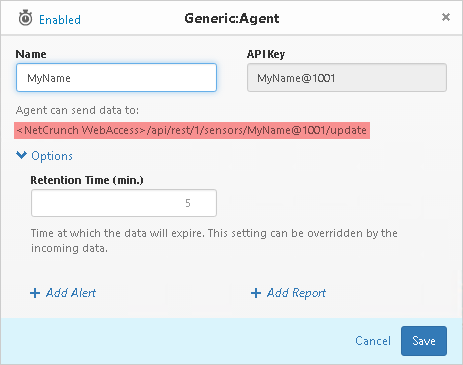Click the plus icon beside Add Alert
Screen dimensions: 463x365
(x=35, y=293)
